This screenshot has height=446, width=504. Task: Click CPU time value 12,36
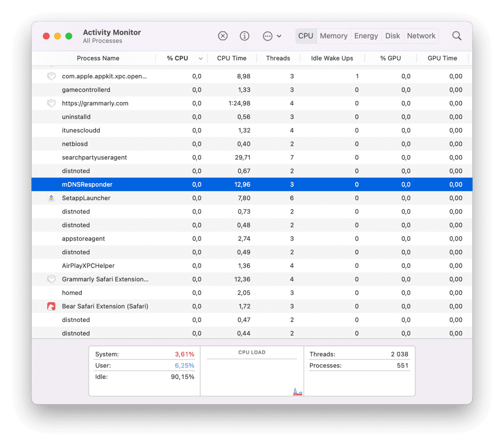pyautogui.click(x=242, y=279)
